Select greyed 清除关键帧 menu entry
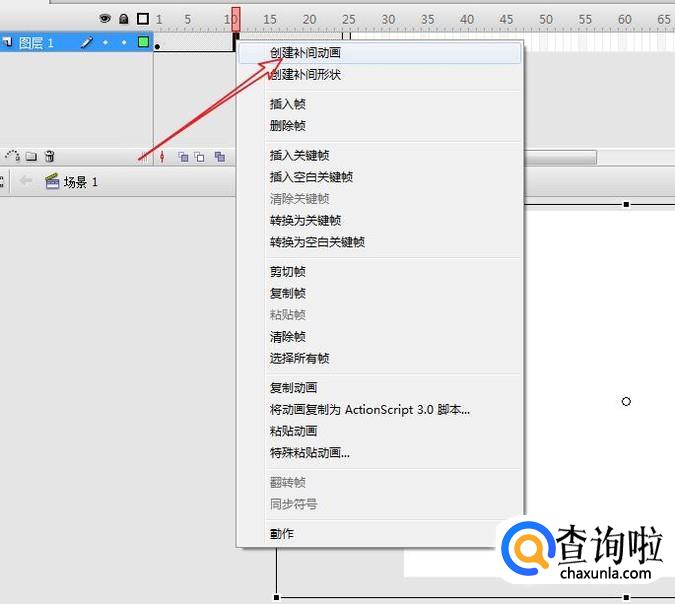Screen dimensions: 675x604 pyautogui.click(x=380, y=198)
